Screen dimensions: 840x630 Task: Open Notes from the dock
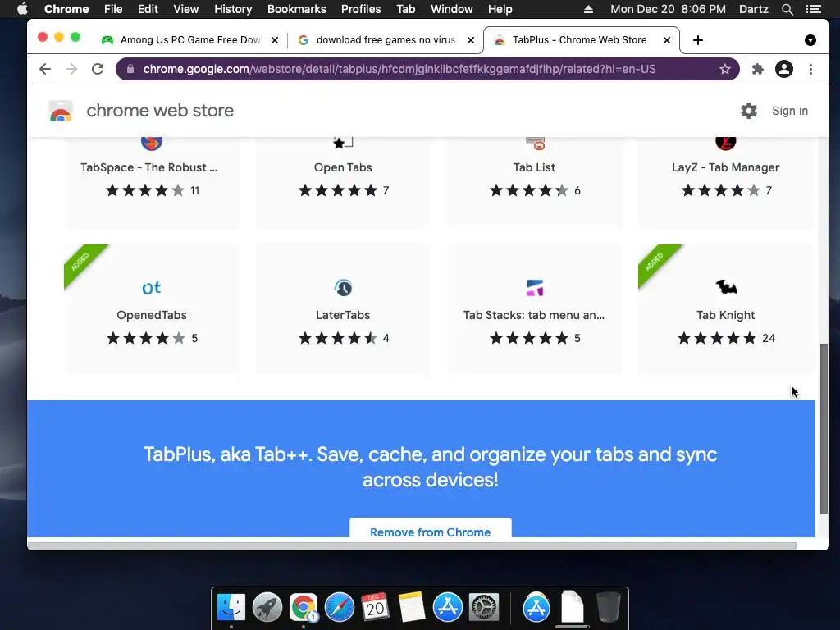(411, 608)
